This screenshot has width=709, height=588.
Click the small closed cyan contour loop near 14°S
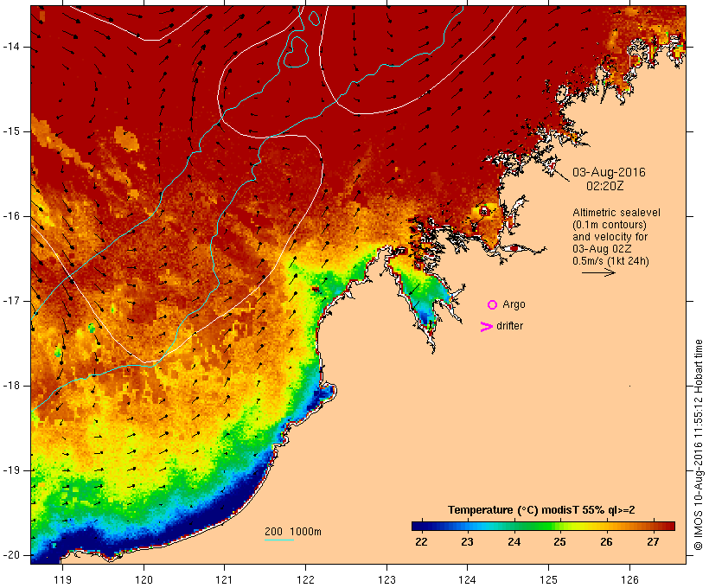coord(296,52)
